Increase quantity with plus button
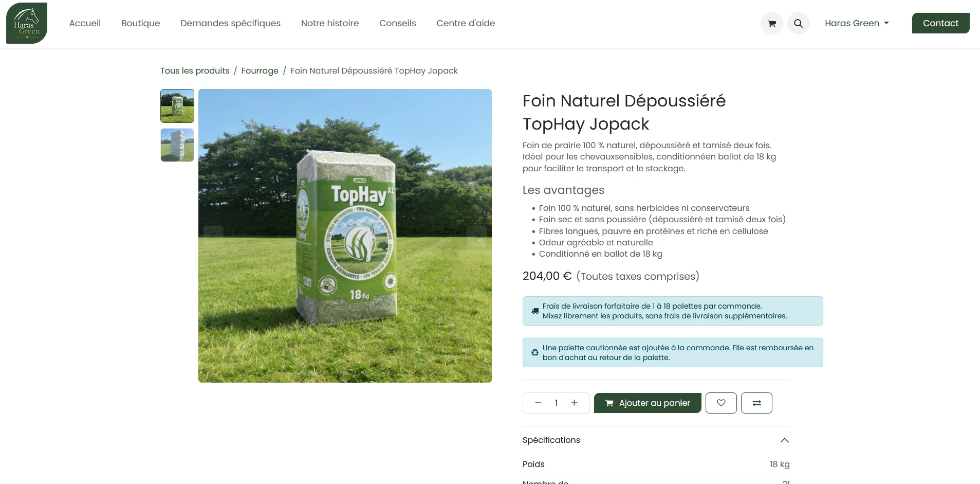 (x=575, y=403)
